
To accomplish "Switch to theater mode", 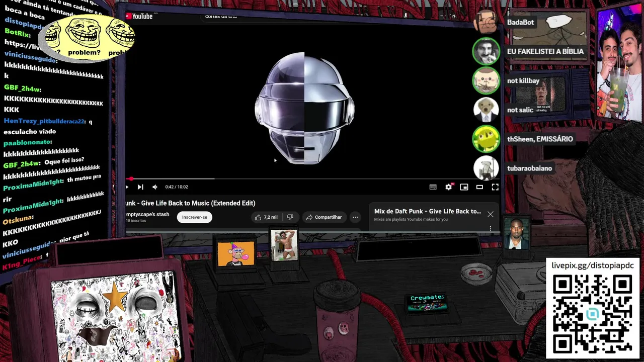I will [479, 187].
